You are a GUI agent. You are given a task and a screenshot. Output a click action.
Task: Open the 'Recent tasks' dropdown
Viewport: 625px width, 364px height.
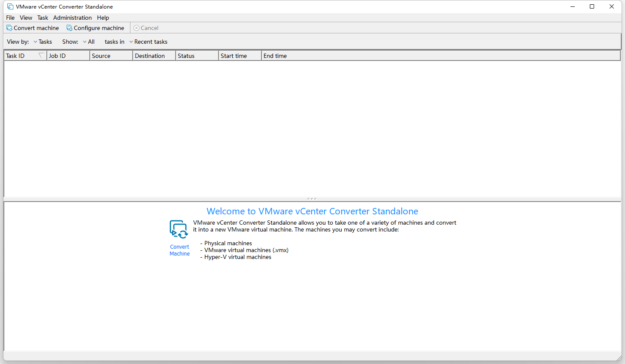coord(148,42)
